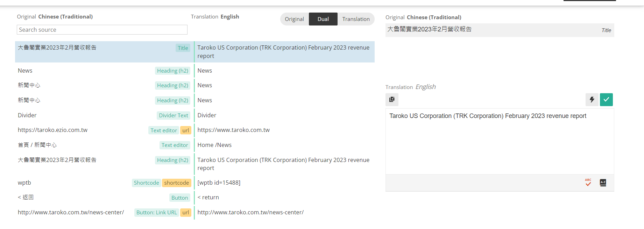644x229 pixels.
Task: Select the Divider source text row
Action: tap(27, 115)
